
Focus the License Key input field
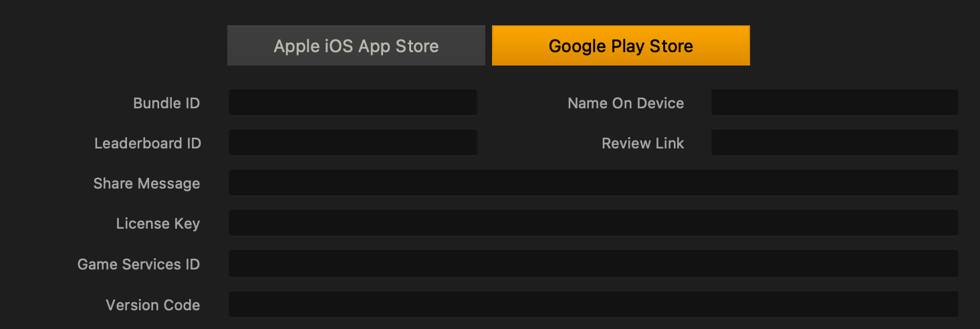click(594, 223)
